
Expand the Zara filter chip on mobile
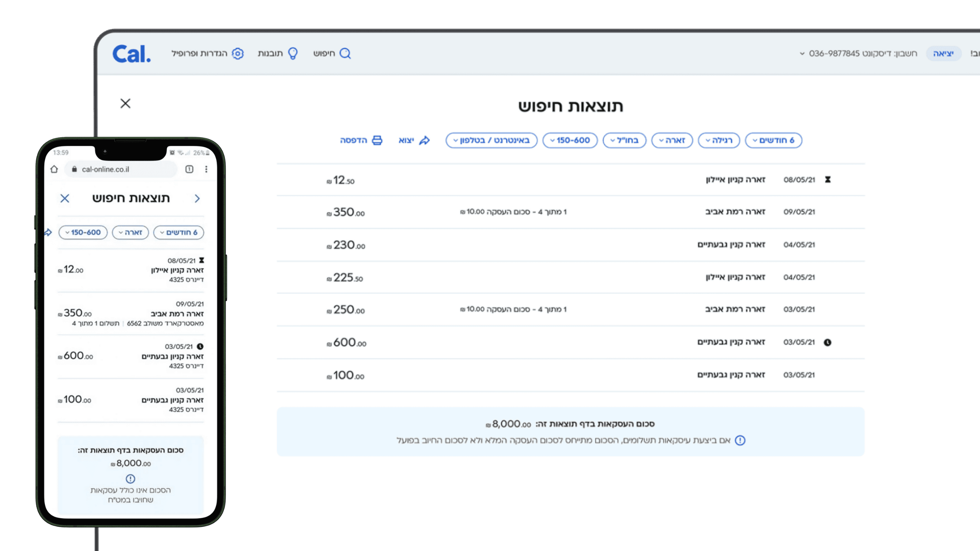tap(130, 232)
